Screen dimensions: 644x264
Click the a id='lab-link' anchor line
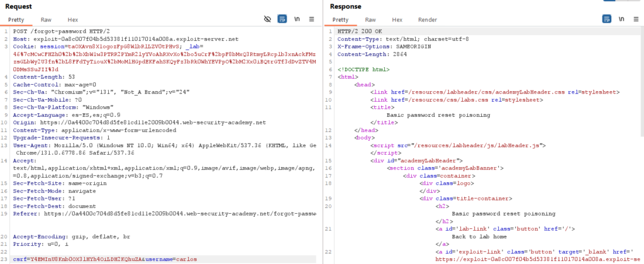tap(505, 229)
